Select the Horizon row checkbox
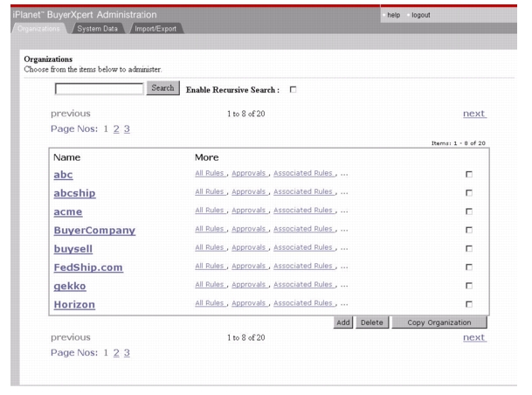532x395 pixels. [x=469, y=304]
